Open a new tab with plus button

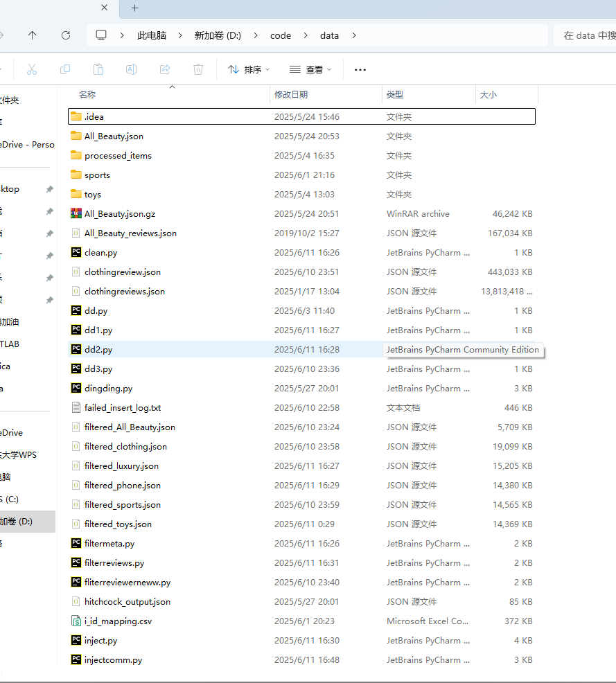[134, 8]
